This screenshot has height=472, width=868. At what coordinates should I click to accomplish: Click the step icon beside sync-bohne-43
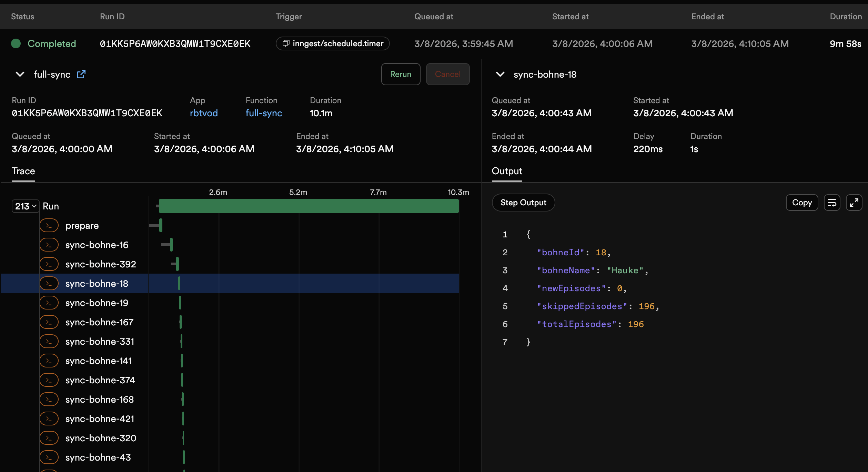pos(49,458)
